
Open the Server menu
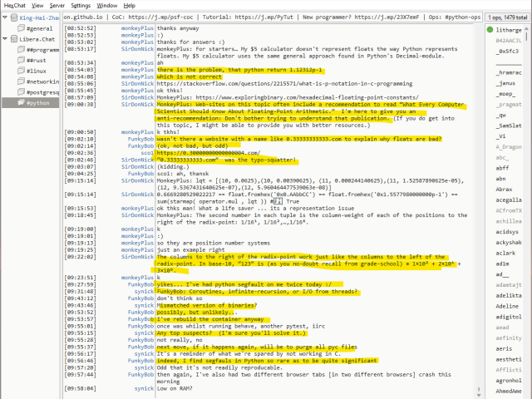pos(56,5)
